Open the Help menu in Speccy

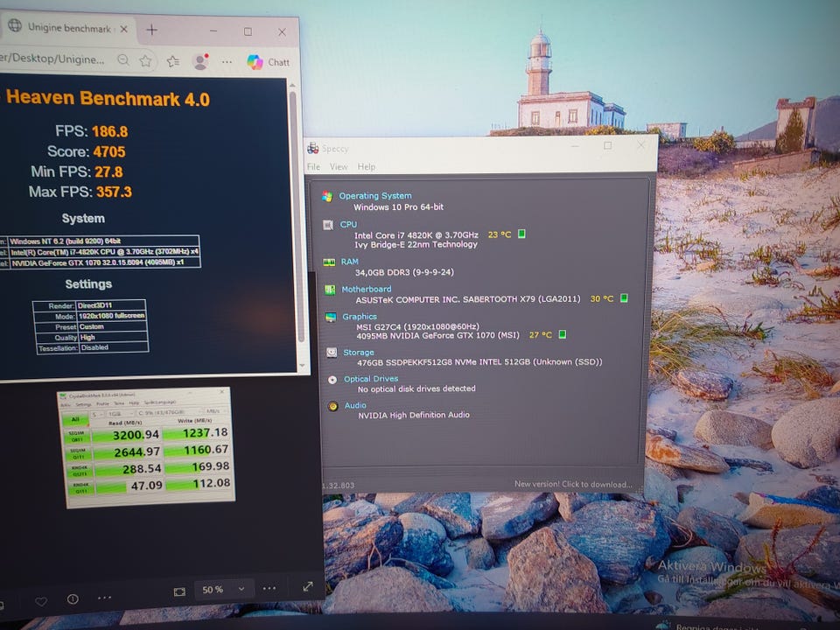(x=367, y=166)
